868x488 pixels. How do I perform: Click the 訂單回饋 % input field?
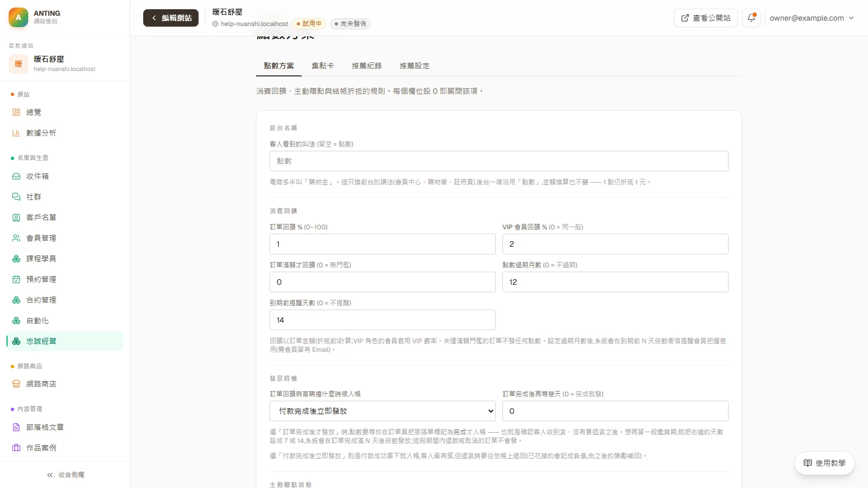[x=382, y=244]
